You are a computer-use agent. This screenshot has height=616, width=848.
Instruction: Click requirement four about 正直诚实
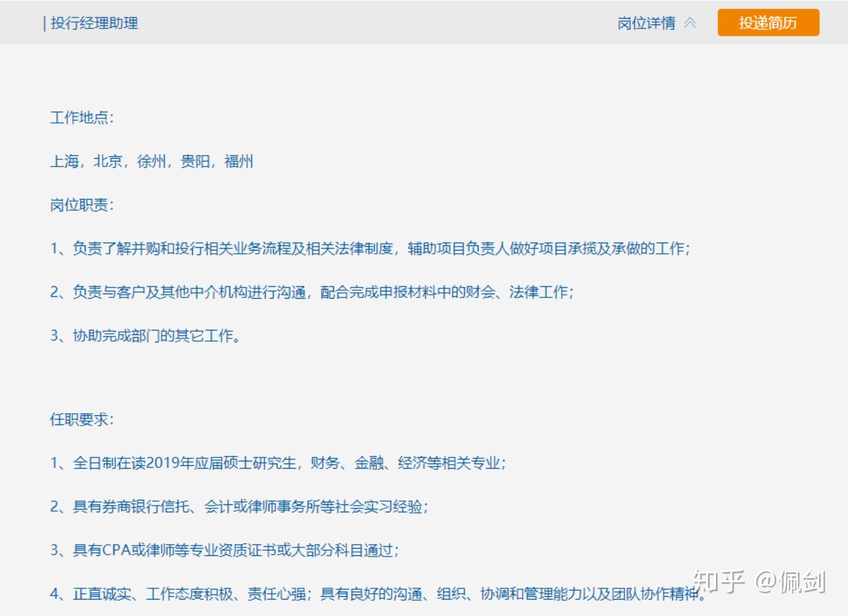[x=378, y=593]
